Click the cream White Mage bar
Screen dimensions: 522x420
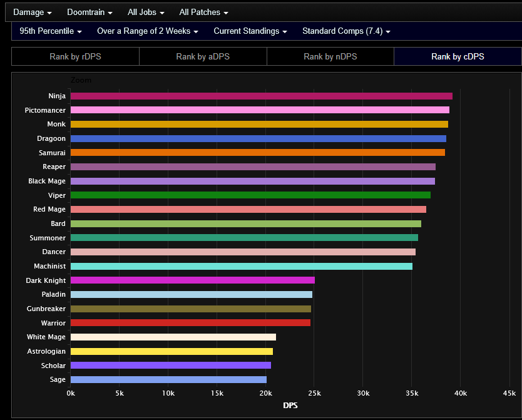tap(173, 337)
